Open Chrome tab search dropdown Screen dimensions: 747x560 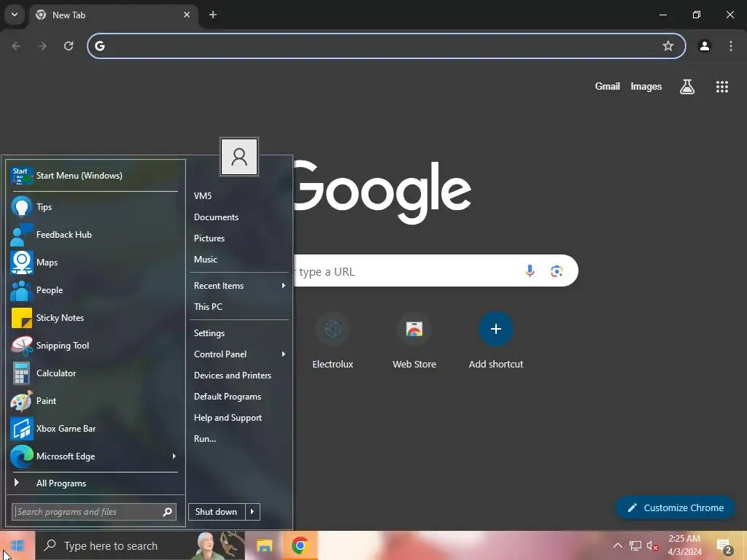click(x=15, y=15)
